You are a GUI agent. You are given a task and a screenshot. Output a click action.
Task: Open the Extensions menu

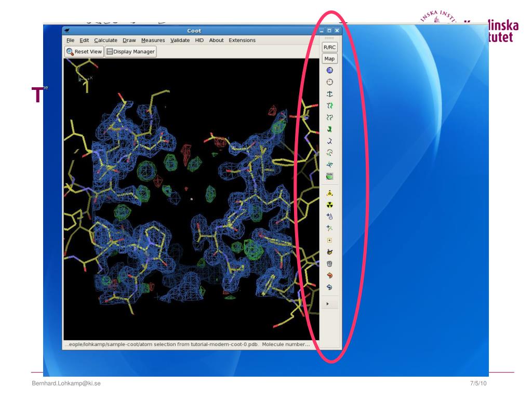(242, 40)
